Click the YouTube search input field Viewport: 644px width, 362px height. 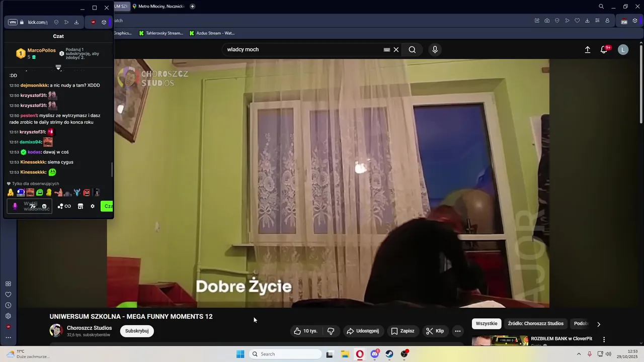[x=303, y=49]
